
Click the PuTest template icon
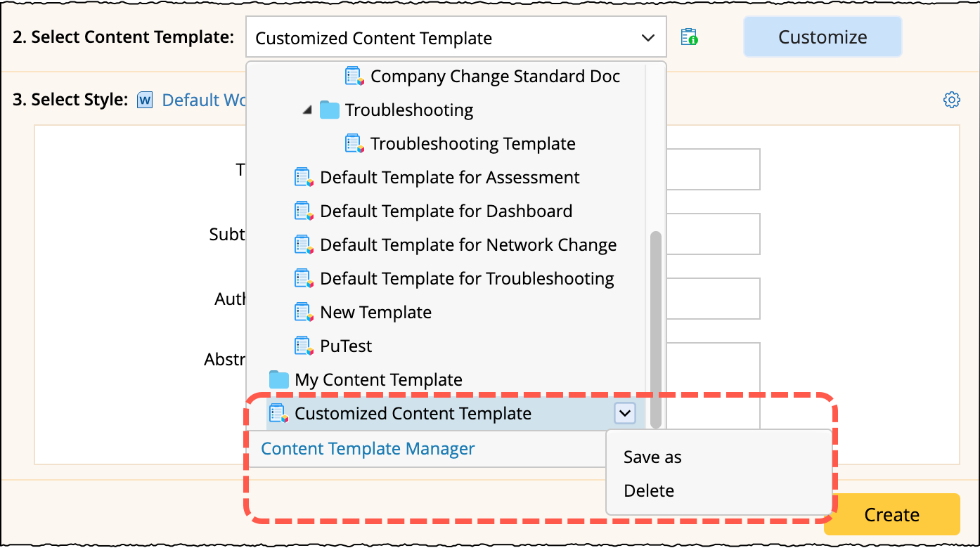[x=304, y=346]
